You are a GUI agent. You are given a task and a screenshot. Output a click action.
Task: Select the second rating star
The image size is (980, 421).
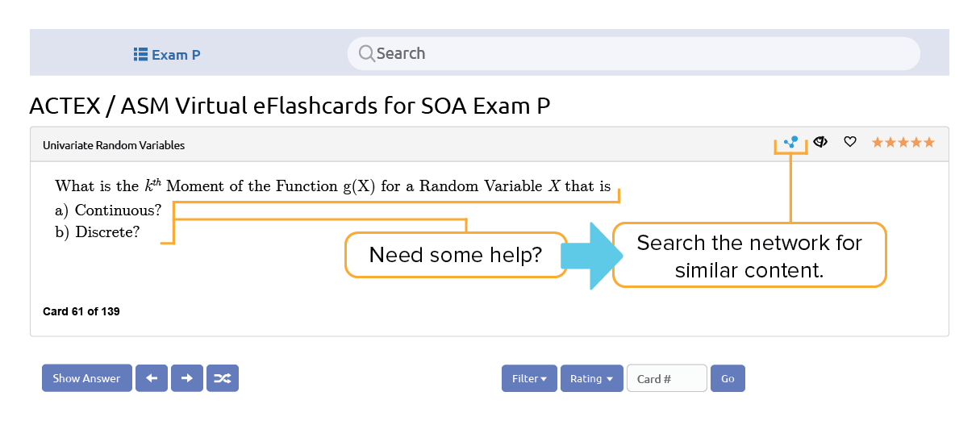click(890, 142)
